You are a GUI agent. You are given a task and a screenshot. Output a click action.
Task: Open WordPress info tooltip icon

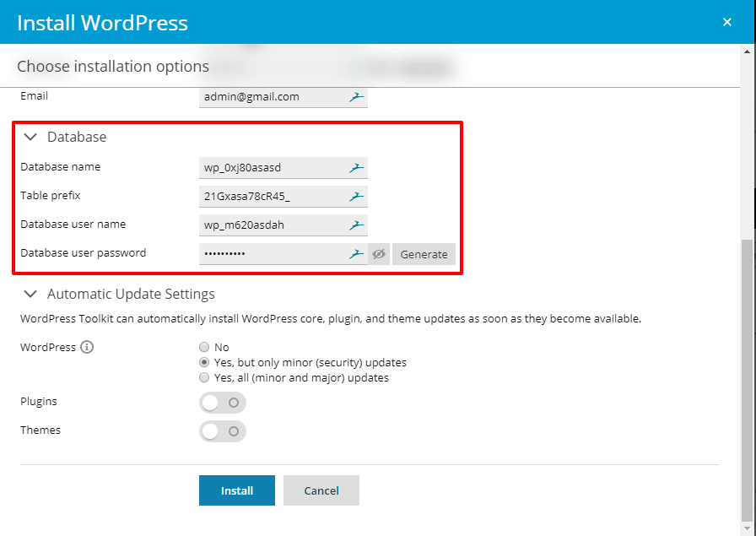point(87,347)
